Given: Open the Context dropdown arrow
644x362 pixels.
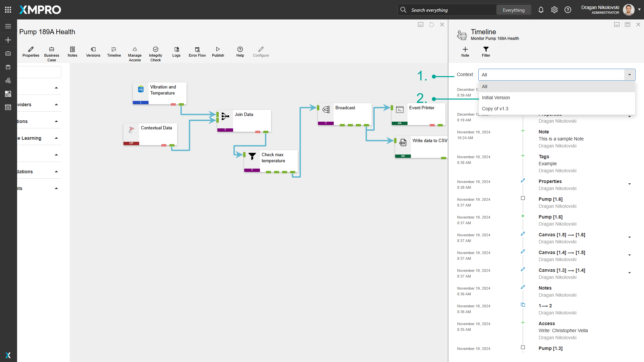Looking at the screenshot, I should (x=630, y=75).
